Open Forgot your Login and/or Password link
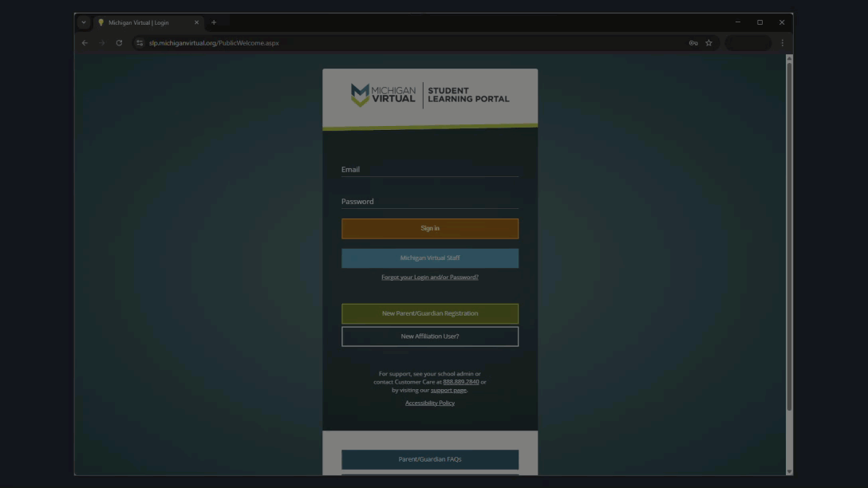Image resolution: width=868 pixels, height=488 pixels. click(429, 277)
